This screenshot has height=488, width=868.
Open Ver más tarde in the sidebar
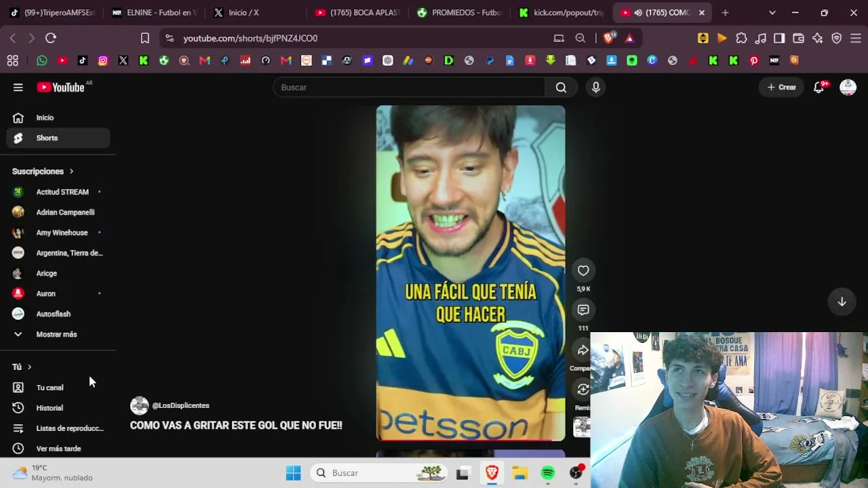click(59, 449)
